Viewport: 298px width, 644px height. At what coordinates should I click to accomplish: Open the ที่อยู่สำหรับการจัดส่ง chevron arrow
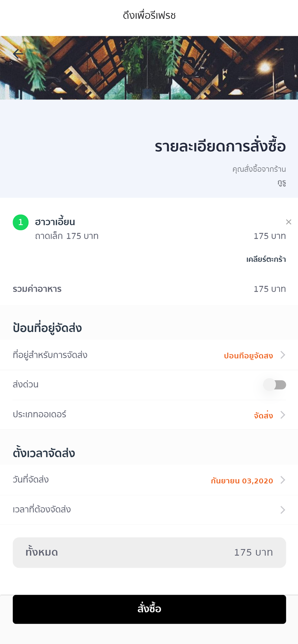coord(283,355)
